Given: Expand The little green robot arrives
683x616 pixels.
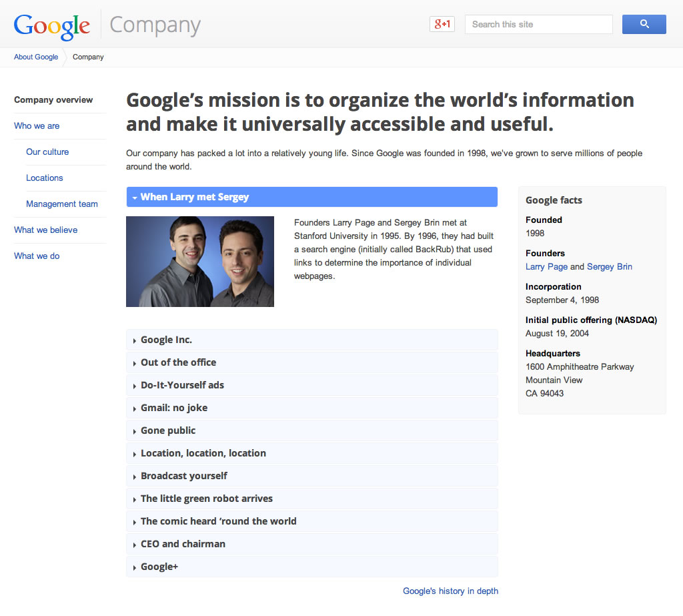Looking at the screenshot, I should point(312,499).
